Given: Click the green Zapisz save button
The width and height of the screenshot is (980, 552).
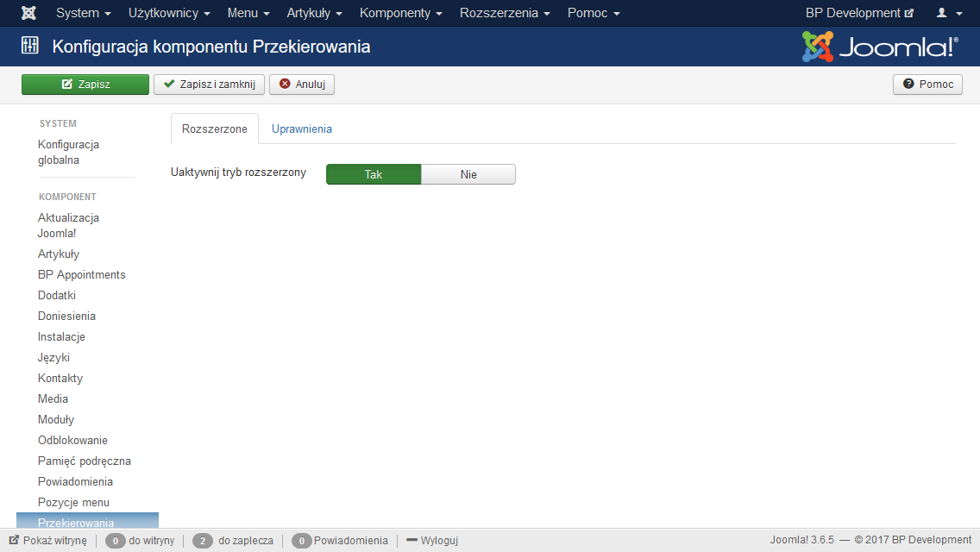Looking at the screenshot, I should 85,85.
